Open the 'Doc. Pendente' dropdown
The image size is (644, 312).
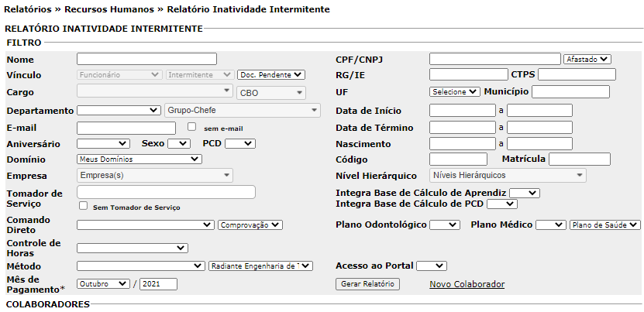271,74
